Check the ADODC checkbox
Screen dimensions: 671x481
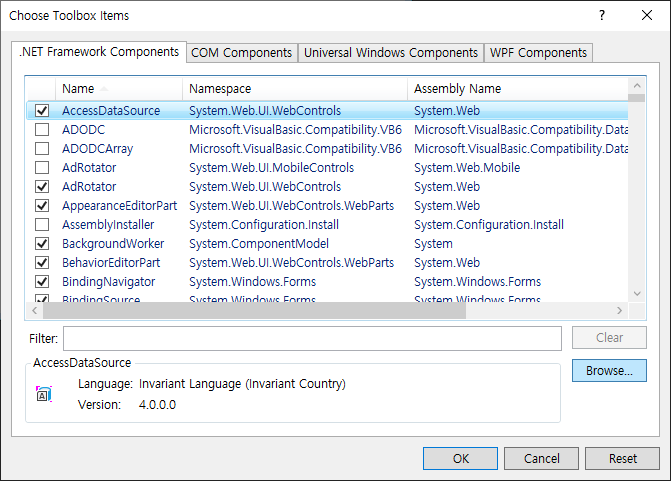pos(42,129)
